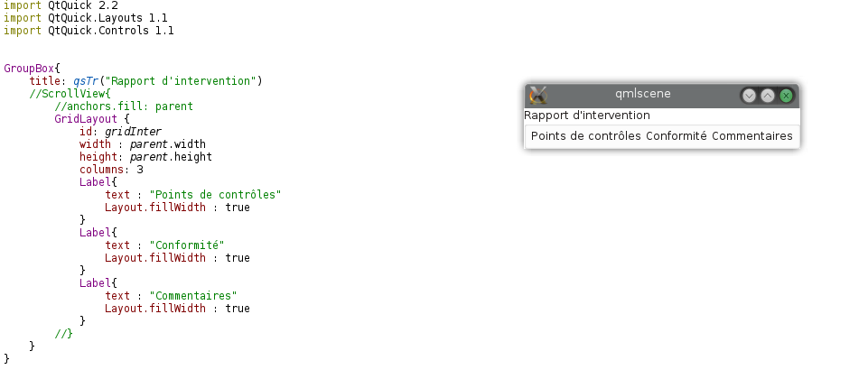Click the commented "//ScrollView{" line
Viewport: 868px width, 379px height.
(70, 94)
